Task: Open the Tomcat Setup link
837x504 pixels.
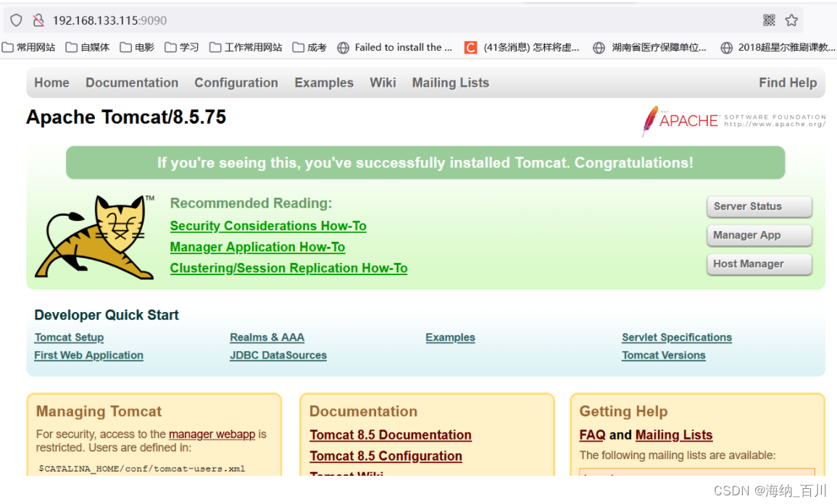Action: click(x=69, y=337)
